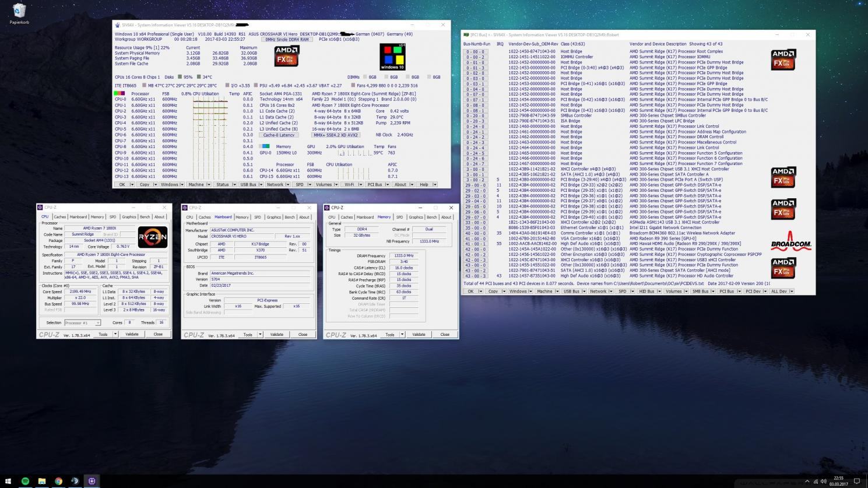Open Tools dropdown arrow in CPU-Z Mainboard window

point(260,335)
